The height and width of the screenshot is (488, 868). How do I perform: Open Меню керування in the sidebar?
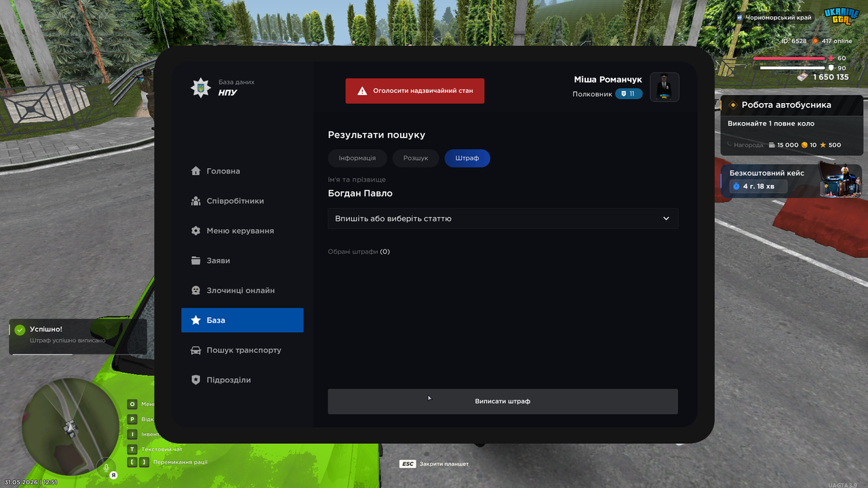(242, 230)
